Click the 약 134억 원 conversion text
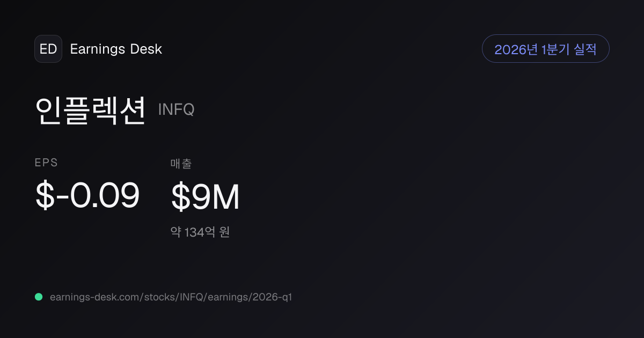 200,232
